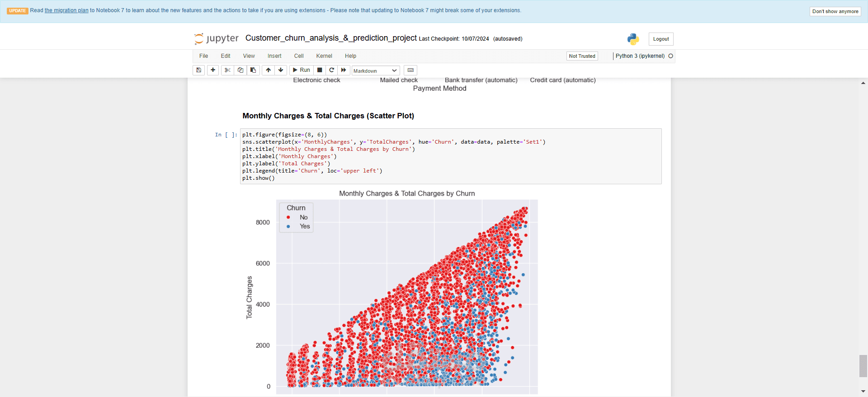This screenshot has width=868, height=397.
Task: Click the blue Yes swatch in legend
Action: pyautogui.click(x=288, y=226)
